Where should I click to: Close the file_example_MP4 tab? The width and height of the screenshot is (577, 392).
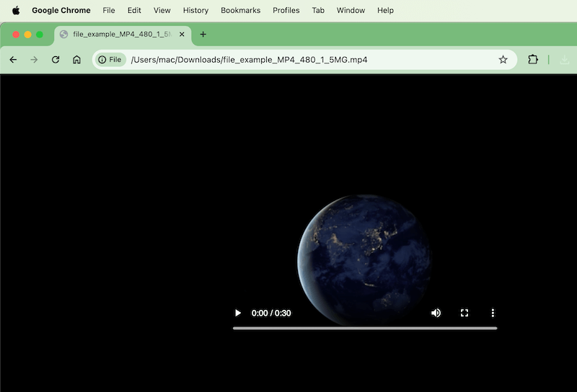[182, 34]
